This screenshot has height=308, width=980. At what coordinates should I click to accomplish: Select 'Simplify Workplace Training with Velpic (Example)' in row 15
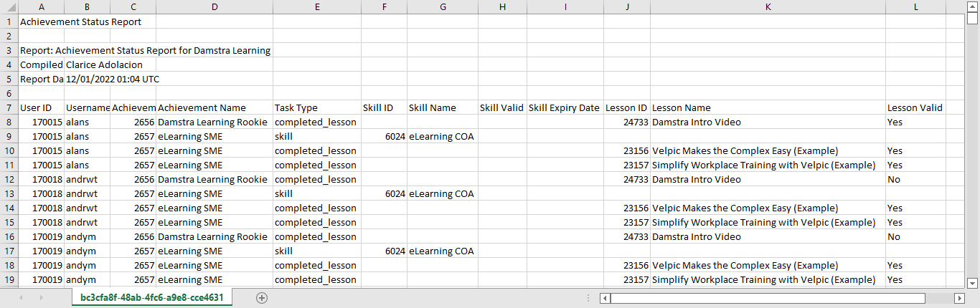[768, 222]
